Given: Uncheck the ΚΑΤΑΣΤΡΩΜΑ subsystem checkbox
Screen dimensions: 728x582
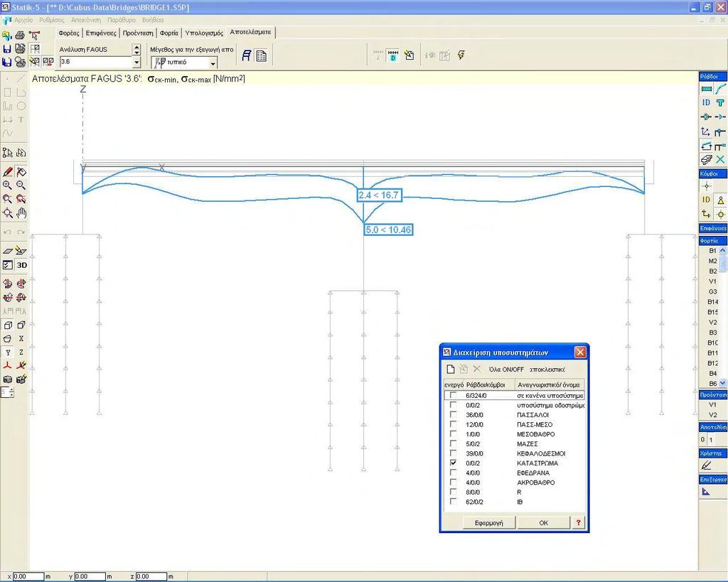Looking at the screenshot, I should [x=453, y=463].
